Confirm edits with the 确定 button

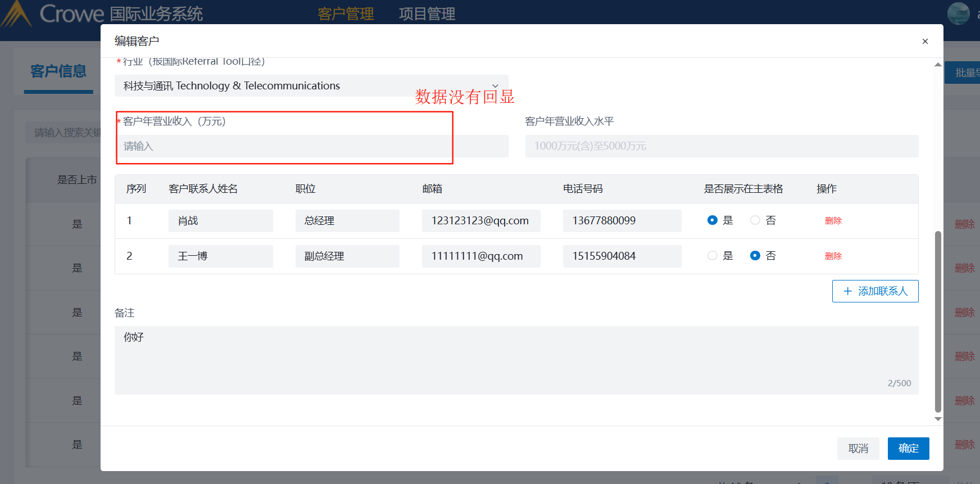[x=909, y=449]
